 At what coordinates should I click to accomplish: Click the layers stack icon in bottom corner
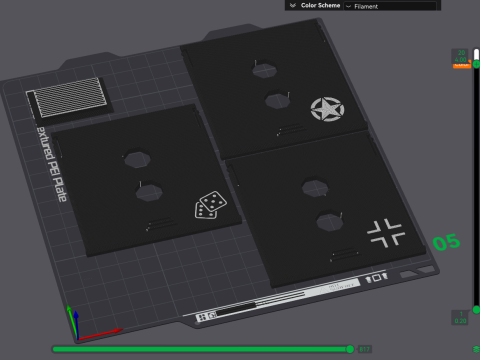click(x=476, y=349)
